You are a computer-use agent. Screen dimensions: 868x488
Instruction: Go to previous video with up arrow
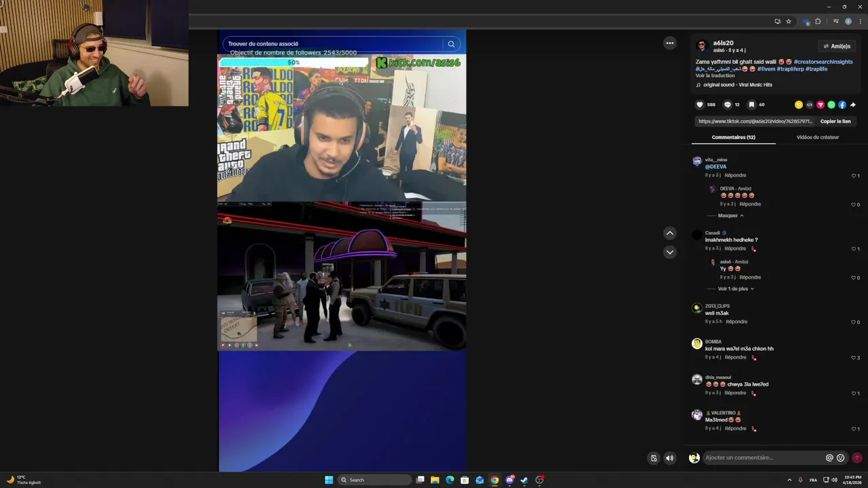coord(670,233)
